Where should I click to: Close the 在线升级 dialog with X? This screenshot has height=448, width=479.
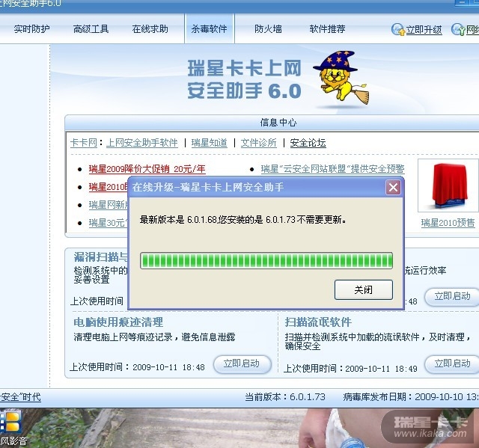tap(393, 187)
